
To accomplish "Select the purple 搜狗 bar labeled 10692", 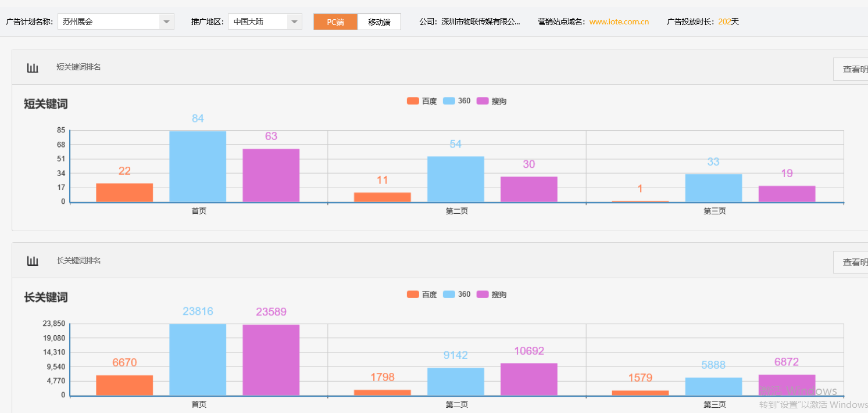I will coord(528,379).
